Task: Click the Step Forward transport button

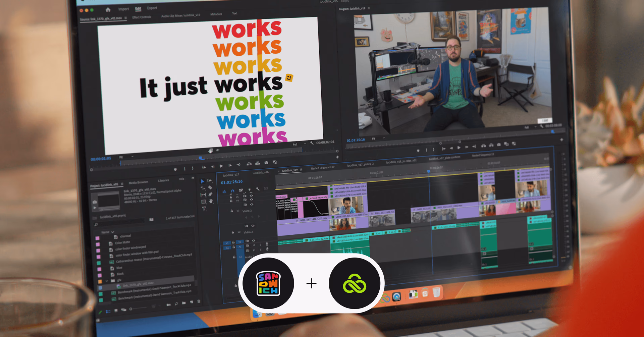Action: point(467,147)
